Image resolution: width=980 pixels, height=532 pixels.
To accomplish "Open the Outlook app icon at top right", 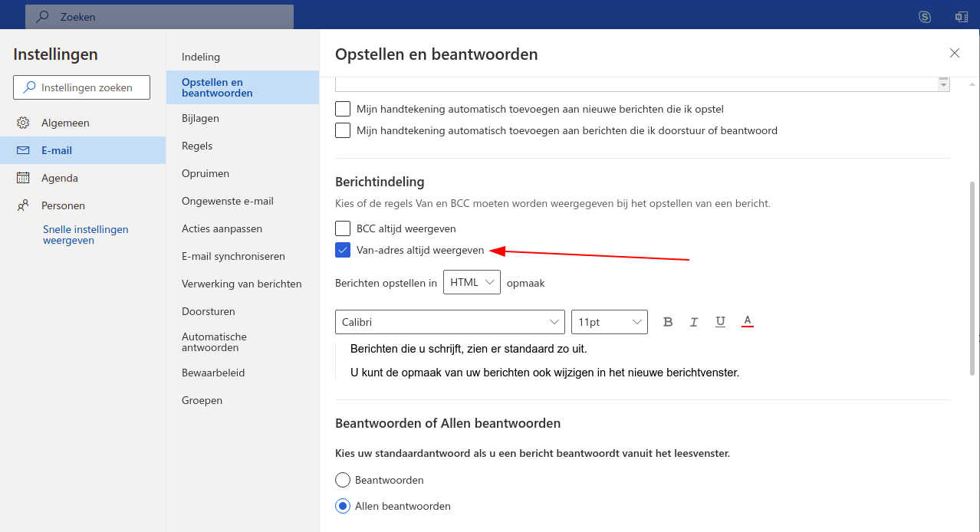I will (961, 16).
